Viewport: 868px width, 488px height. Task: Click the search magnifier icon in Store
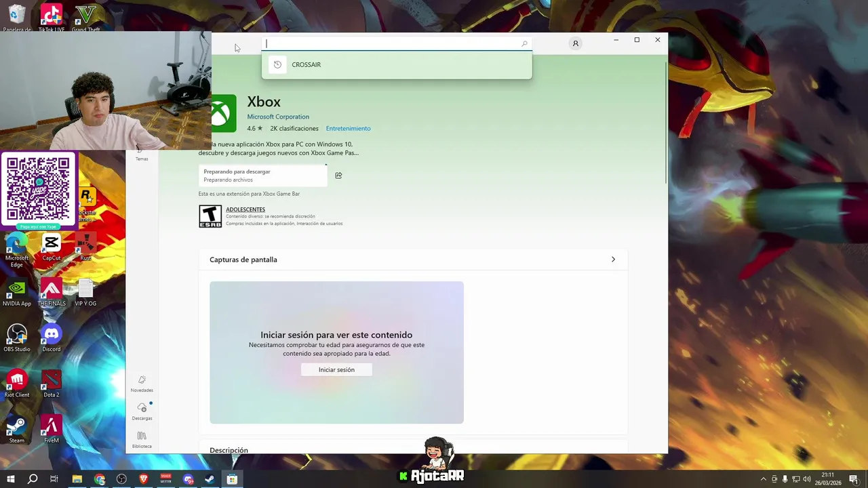[x=524, y=44]
